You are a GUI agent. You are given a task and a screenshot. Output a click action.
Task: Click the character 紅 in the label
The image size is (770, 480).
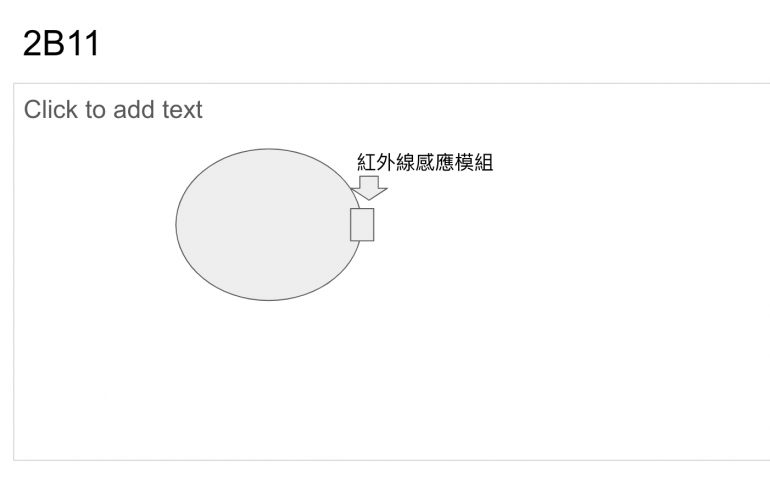(366, 162)
